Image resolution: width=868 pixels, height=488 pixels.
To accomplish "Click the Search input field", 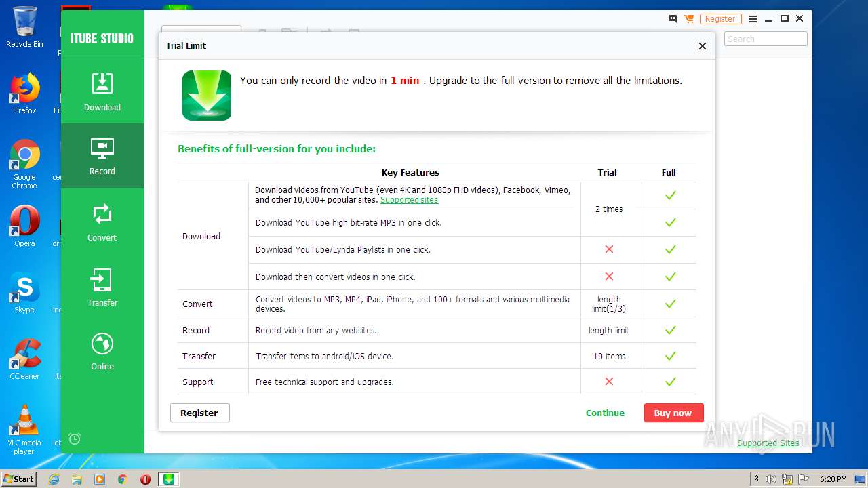I will pyautogui.click(x=766, y=39).
